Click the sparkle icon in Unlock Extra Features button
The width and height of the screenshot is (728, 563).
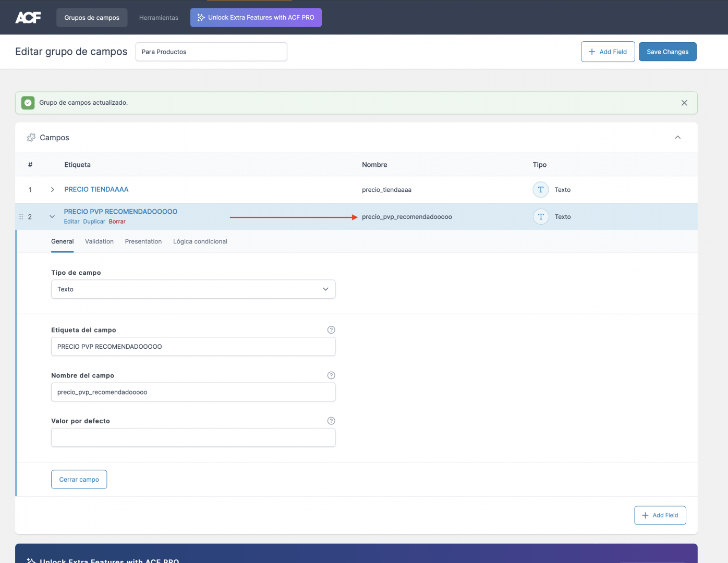pos(201,18)
